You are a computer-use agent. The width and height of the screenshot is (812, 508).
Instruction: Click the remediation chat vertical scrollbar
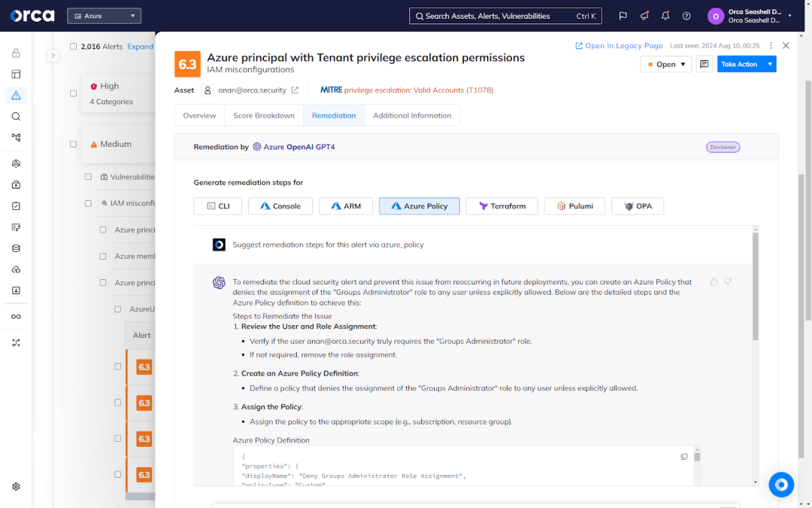[756, 286]
